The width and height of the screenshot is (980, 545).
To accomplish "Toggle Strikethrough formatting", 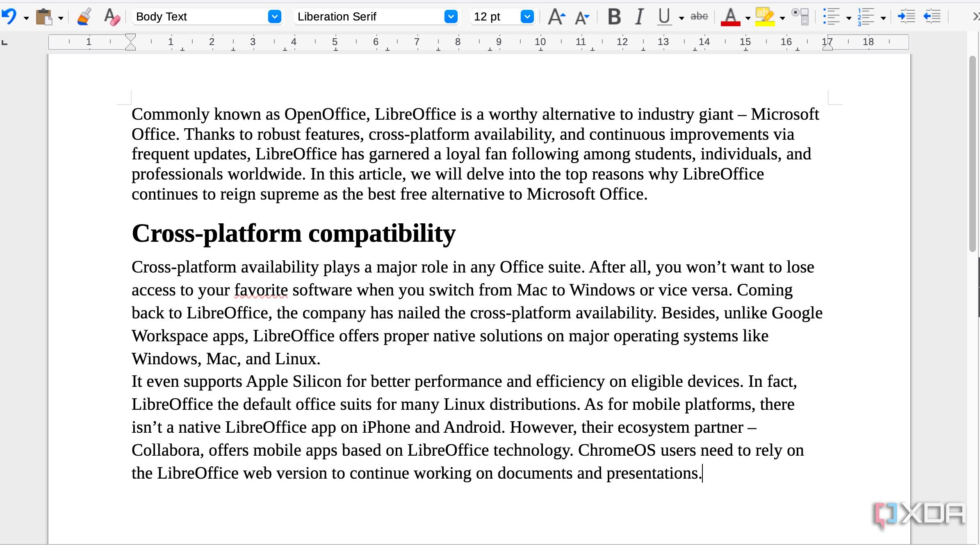I will point(699,16).
